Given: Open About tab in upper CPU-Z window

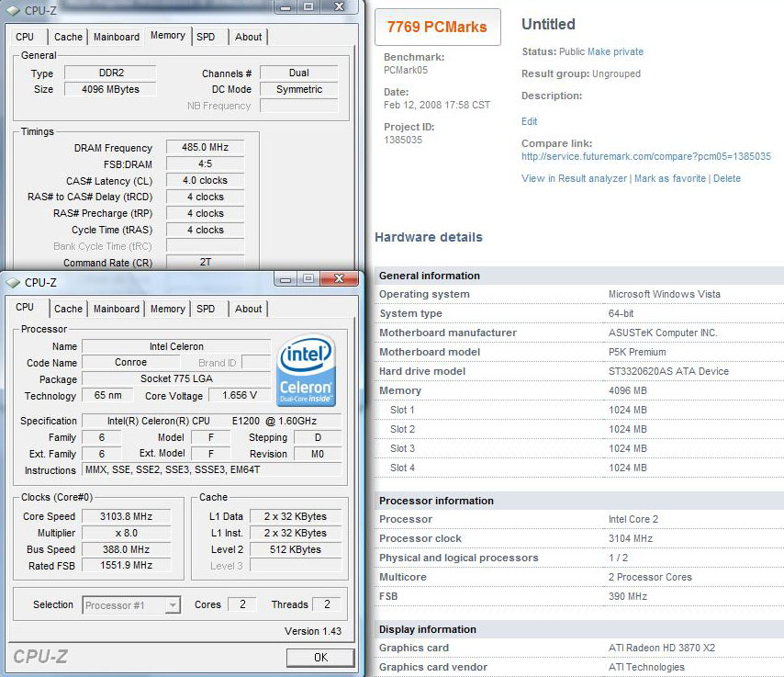Looking at the screenshot, I should pyautogui.click(x=249, y=37).
